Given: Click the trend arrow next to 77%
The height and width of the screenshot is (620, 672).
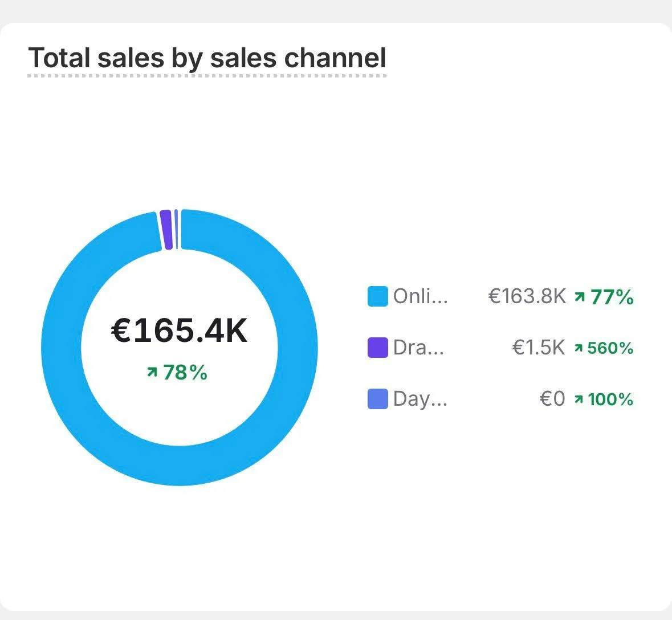Looking at the screenshot, I should 580,296.
